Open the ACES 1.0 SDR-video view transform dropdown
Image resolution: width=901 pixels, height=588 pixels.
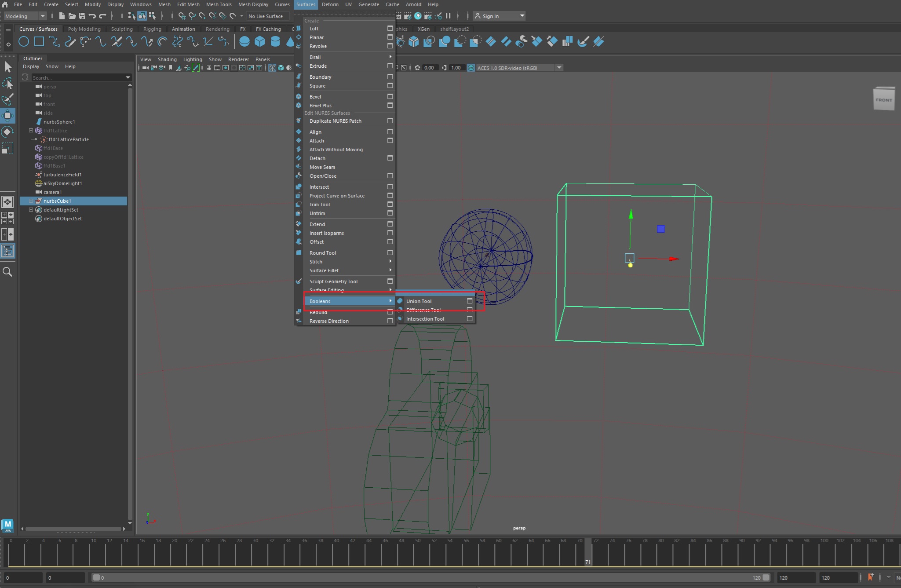519,68
